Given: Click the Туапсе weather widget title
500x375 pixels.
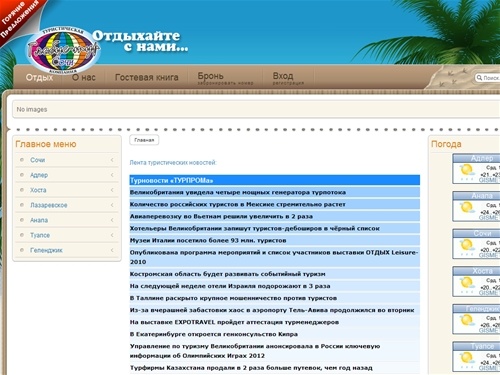Looking at the screenshot, I should (x=482, y=346).
